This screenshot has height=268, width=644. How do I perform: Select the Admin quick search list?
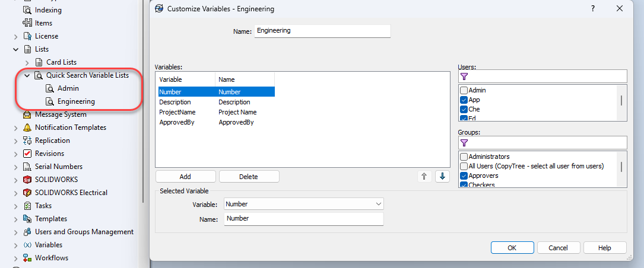coord(68,88)
